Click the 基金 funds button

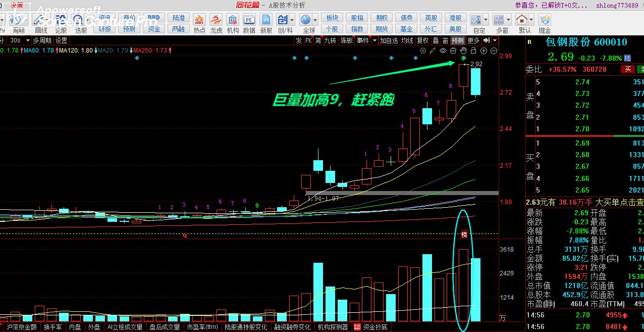point(406,29)
